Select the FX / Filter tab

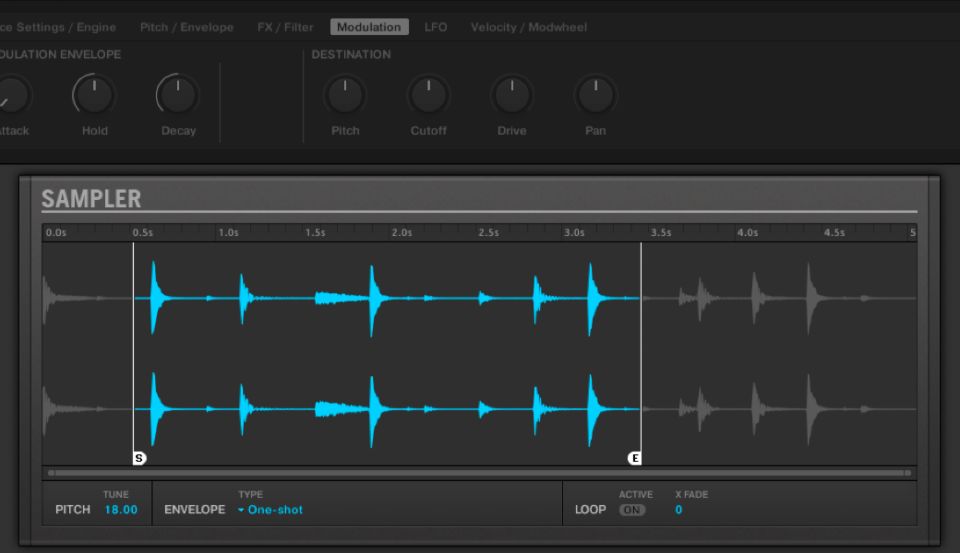(x=285, y=27)
